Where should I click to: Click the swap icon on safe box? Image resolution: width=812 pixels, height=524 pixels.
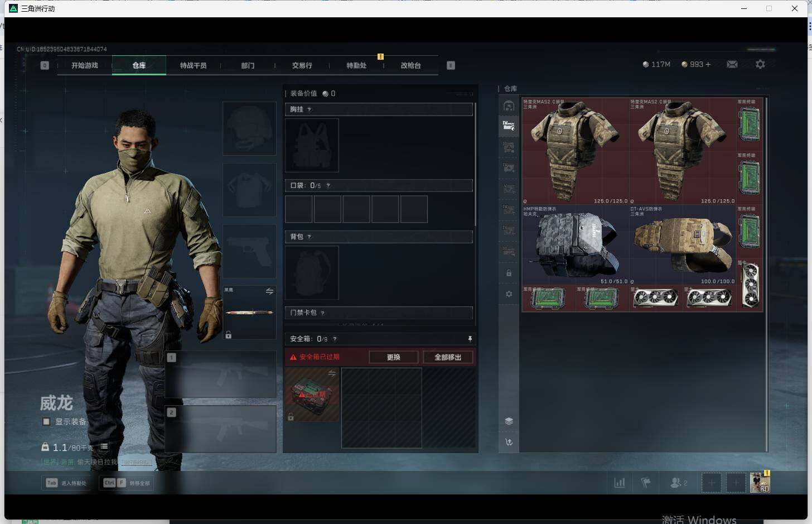332,373
